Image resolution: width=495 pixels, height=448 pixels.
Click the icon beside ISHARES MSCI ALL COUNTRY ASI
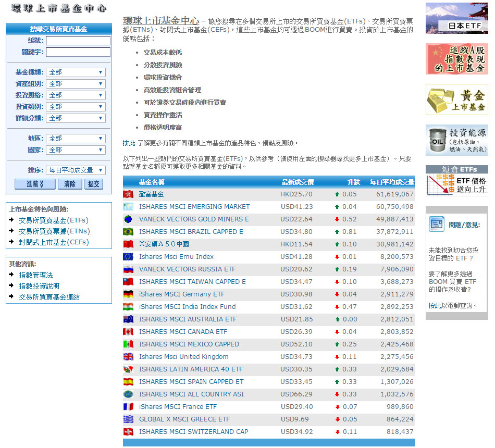128,394
